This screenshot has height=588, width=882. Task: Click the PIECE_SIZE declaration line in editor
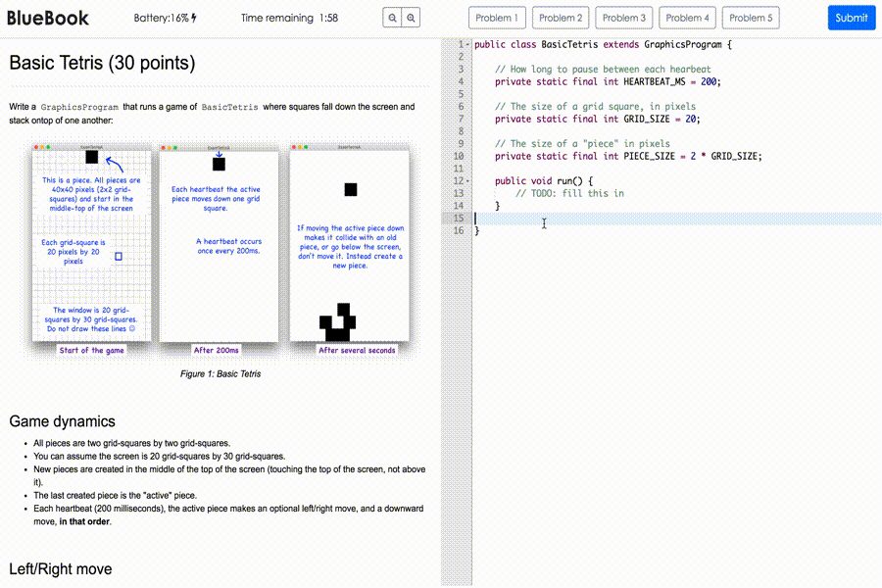coord(627,156)
